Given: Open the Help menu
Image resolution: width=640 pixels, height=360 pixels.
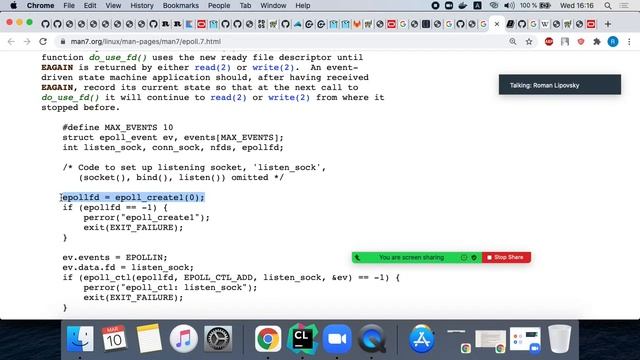Looking at the screenshot, I should [x=302, y=6].
